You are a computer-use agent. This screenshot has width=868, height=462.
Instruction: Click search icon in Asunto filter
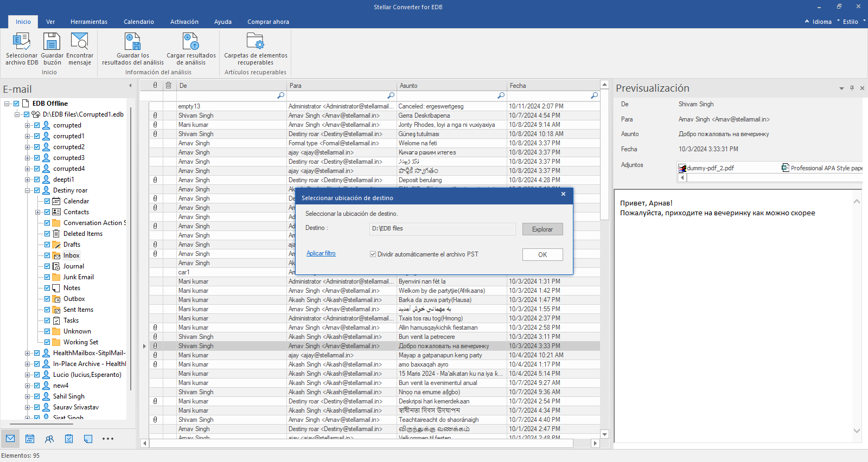click(501, 95)
